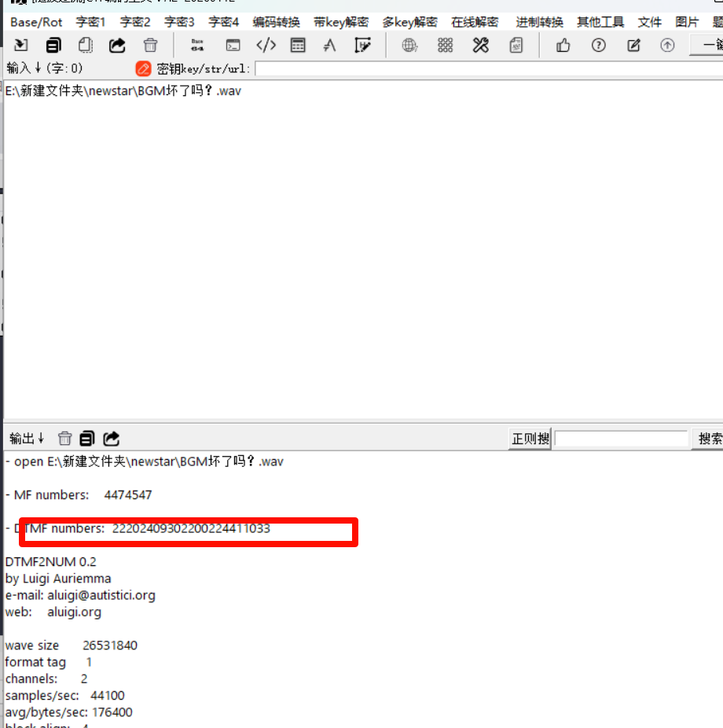This screenshot has height=728, width=723.
Task: Click the question mark help icon
Action: point(599,46)
